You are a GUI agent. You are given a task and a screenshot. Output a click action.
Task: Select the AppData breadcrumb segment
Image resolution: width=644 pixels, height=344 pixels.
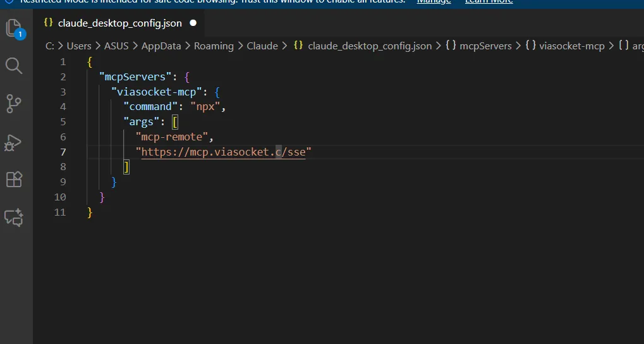[x=161, y=46]
